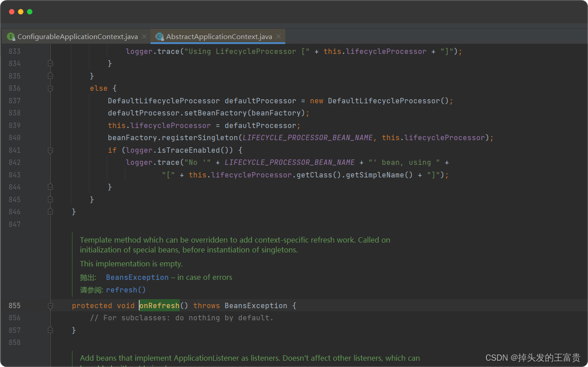Close the AbstractApplicationContext.java tab
588x367 pixels.
pos(279,37)
